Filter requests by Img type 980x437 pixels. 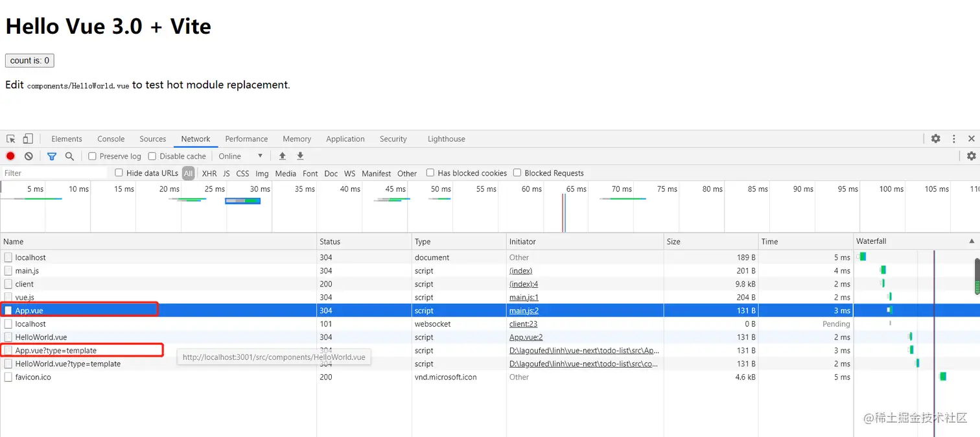pyautogui.click(x=262, y=173)
